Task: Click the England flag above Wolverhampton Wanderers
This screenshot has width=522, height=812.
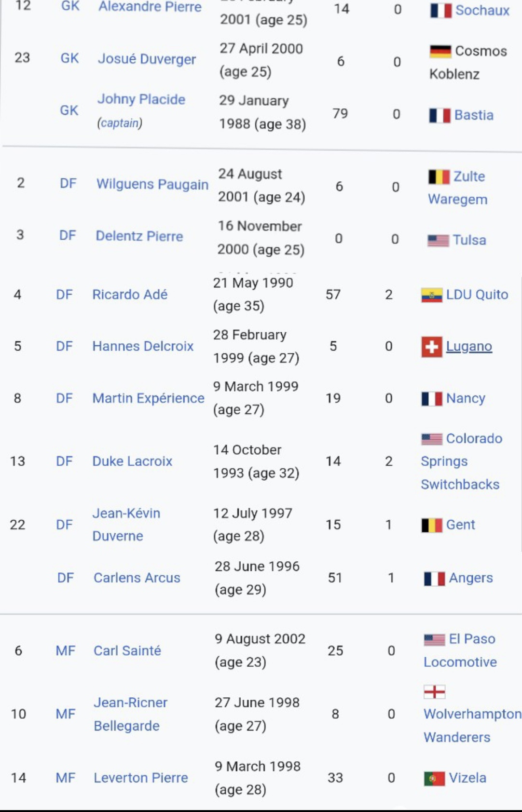Action: (x=434, y=692)
